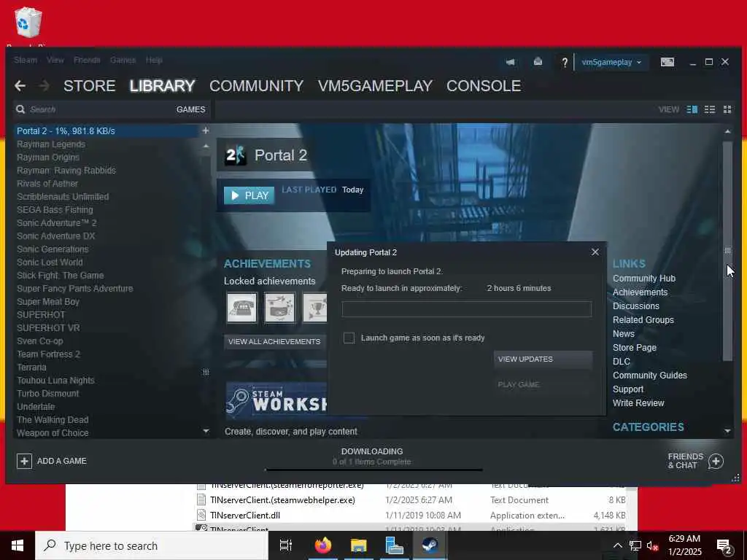The width and height of the screenshot is (747, 560).
Task: Open Friends & Chat plus icon
Action: coord(716,461)
